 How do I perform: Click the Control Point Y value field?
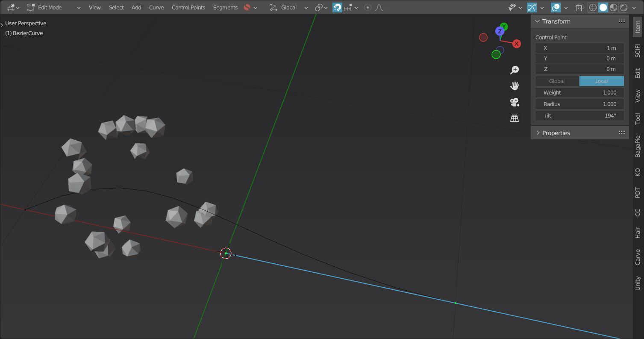point(579,58)
